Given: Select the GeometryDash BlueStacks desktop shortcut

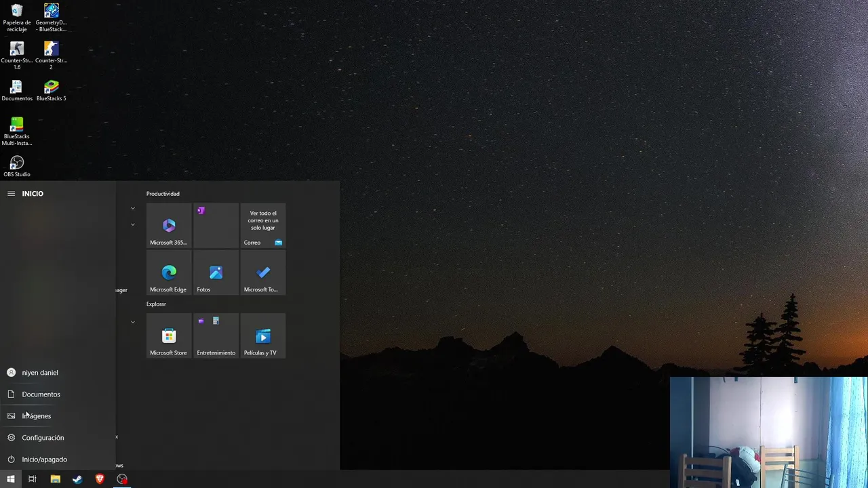Looking at the screenshot, I should (51, 18).
